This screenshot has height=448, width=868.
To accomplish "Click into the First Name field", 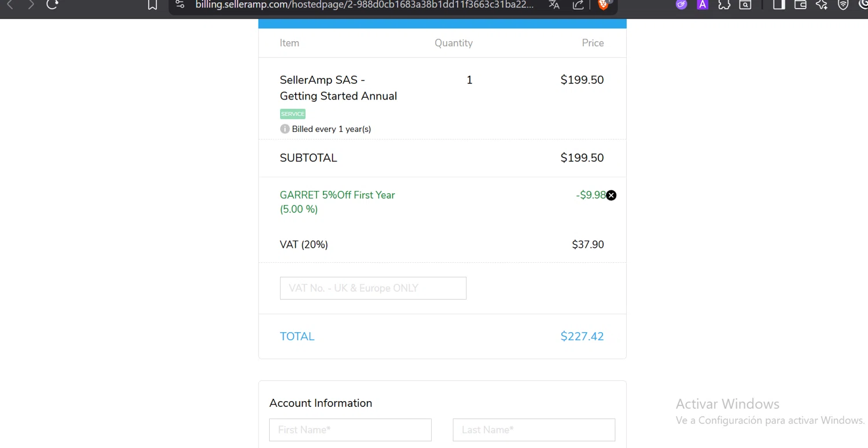I will point(350,430).
